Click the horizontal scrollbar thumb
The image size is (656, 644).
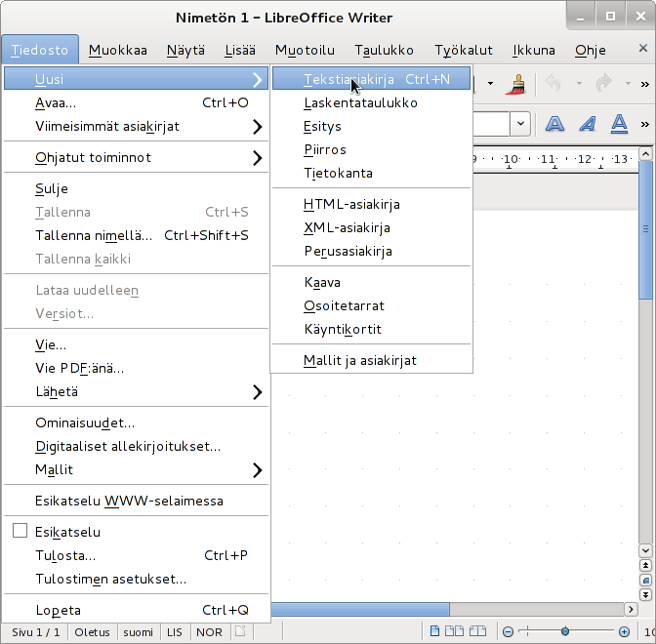point(360,609)
